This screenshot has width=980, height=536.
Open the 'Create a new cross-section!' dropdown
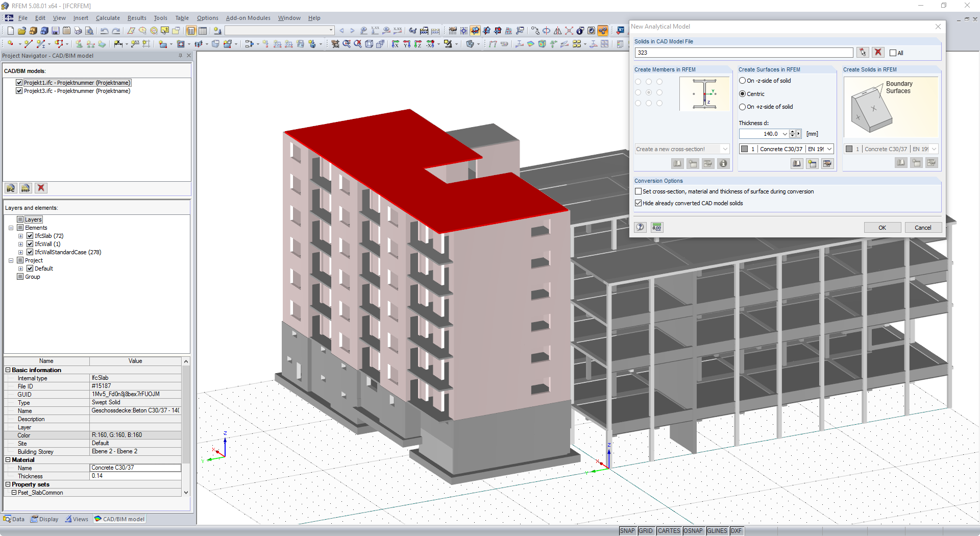click(725, 149)
